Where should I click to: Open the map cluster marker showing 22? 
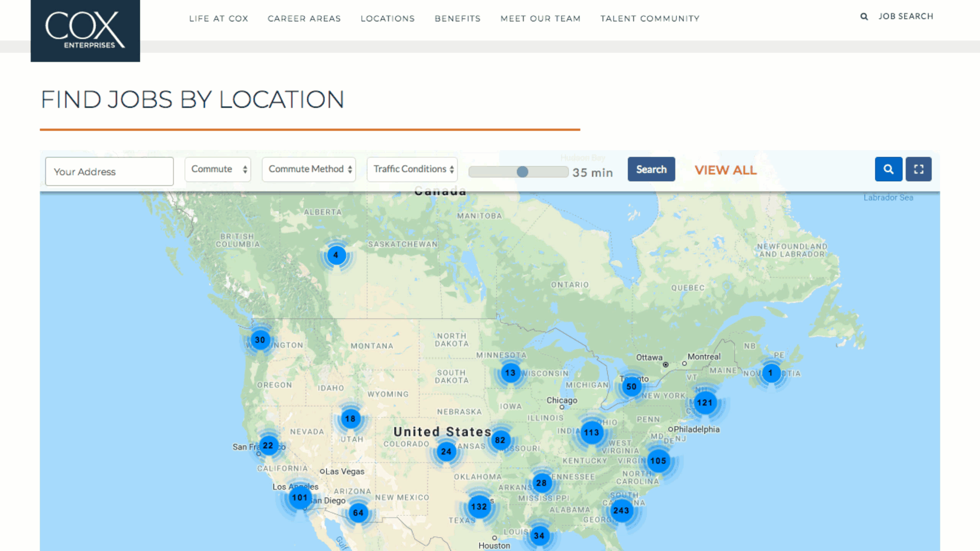pyautogui.click(x=268, y=446)
